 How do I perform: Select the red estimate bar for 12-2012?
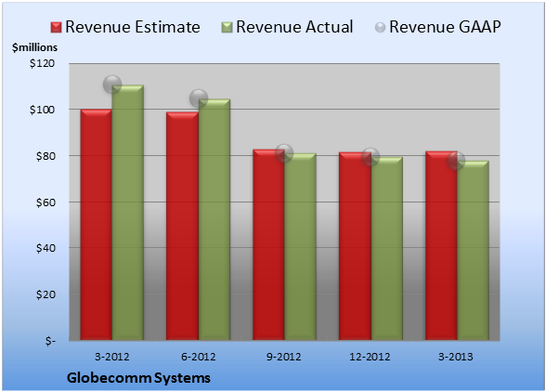coord(355,246)
